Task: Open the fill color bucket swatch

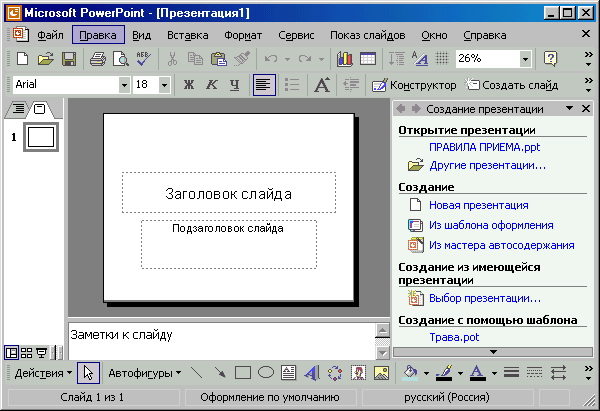Action: [x=410, y=372]
